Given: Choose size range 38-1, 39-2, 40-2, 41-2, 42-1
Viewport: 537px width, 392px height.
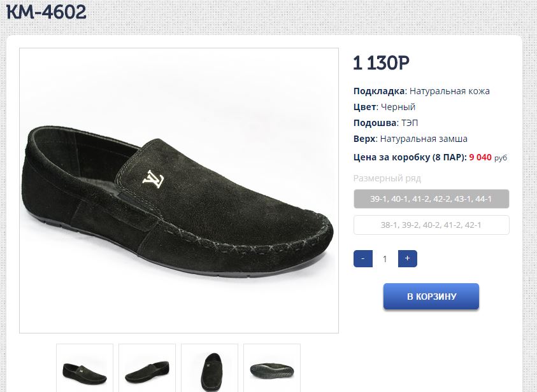Looking at the screenshot, I should [431, 225].
